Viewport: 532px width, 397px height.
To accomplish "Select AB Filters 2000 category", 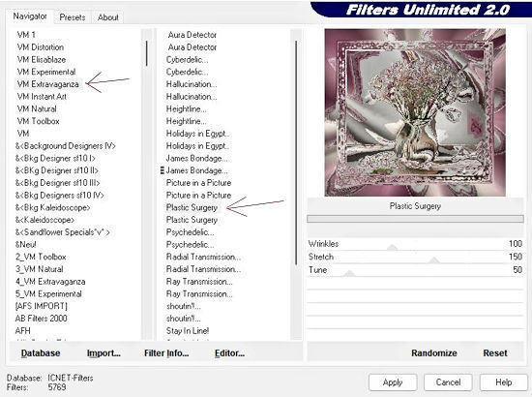I will pos(41,319).
